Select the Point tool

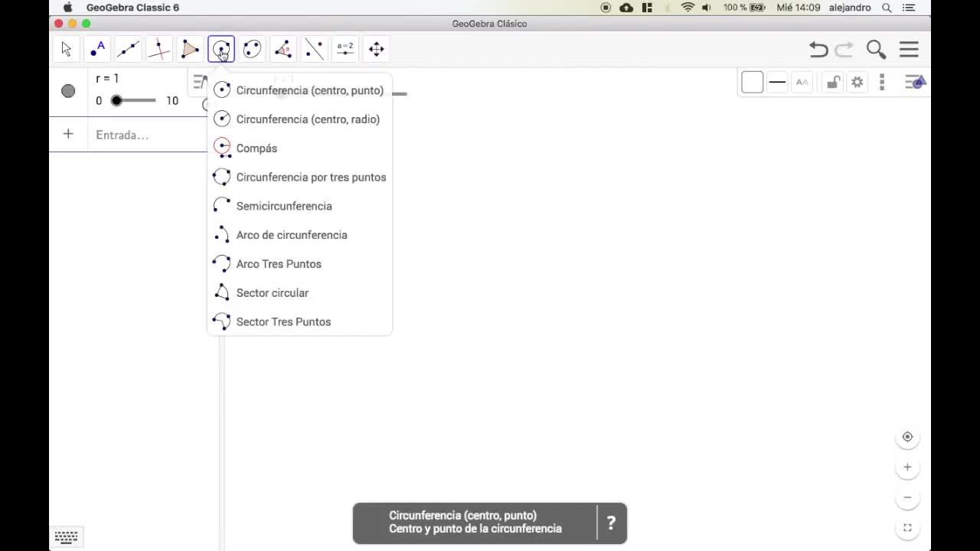97,49
